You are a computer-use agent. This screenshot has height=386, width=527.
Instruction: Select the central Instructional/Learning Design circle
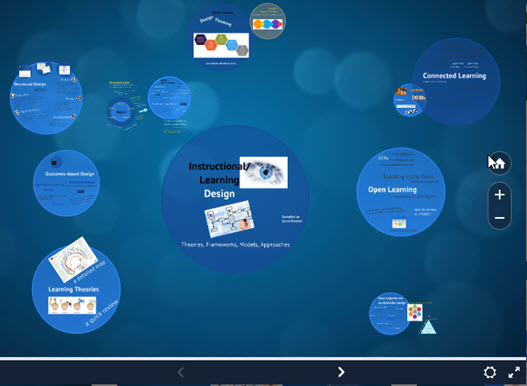click(235, 199)
